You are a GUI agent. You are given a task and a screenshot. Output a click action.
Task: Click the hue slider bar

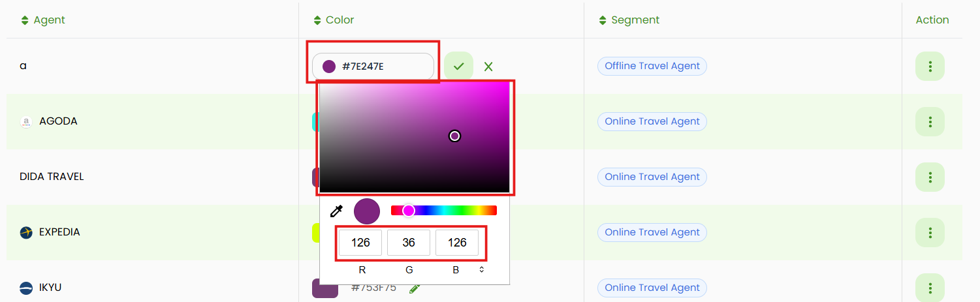pyautogui.click(x=444, y=210)
